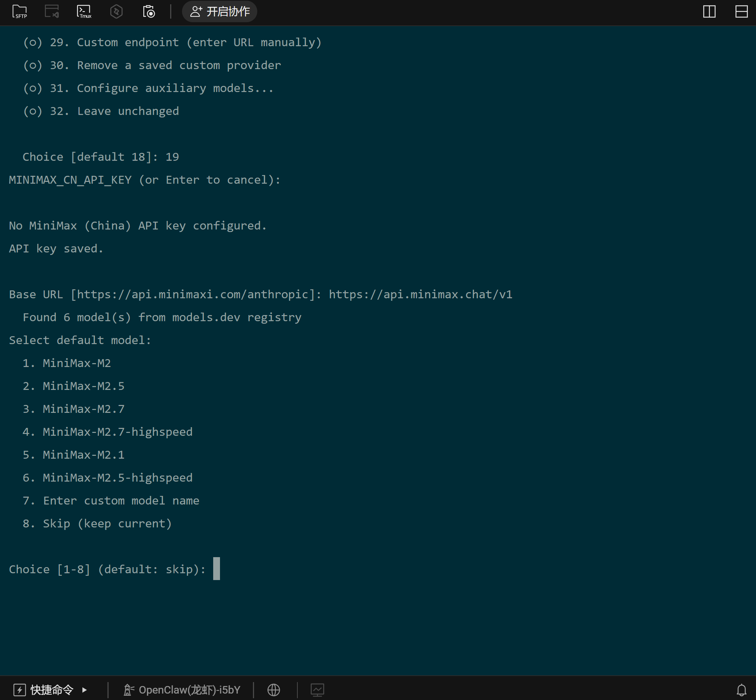
Task: Split the terminal horizontally
Action: click(x=741, y=11)
